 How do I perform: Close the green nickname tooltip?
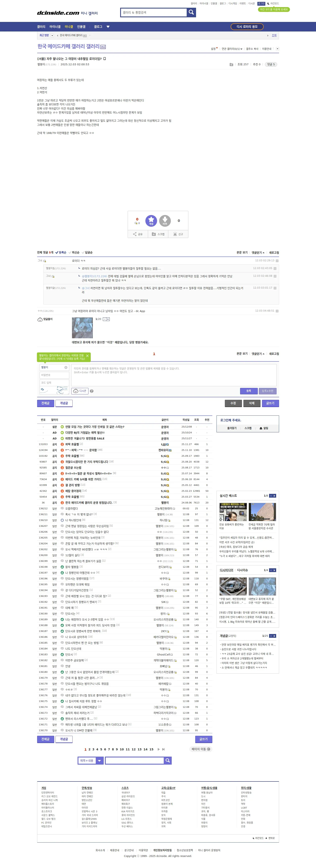88,356
